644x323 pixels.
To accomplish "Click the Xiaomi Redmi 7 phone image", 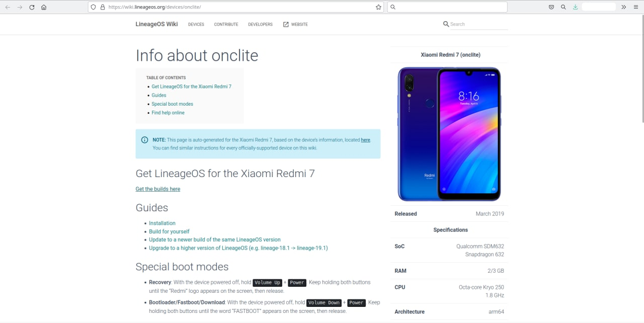I will tap(449, 134).
